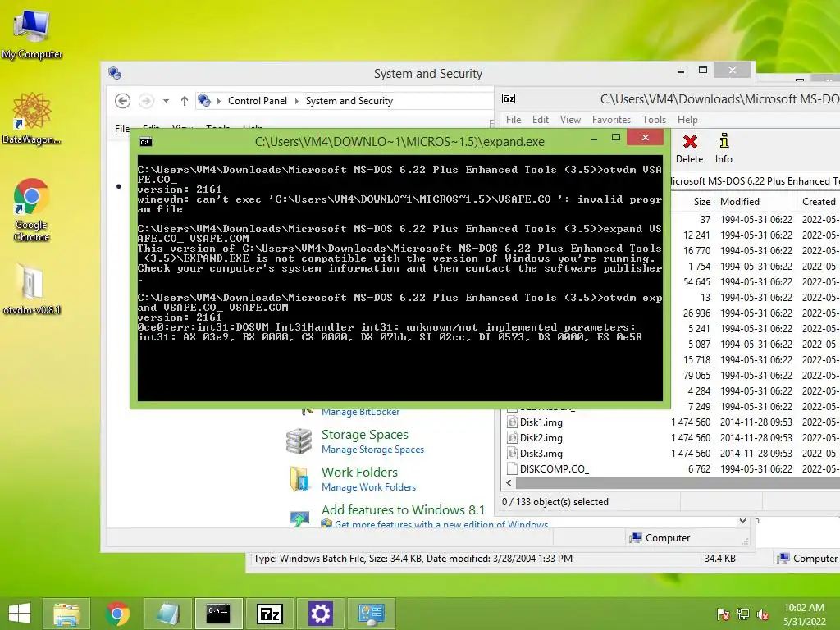The height and width of the screenshot is (630, 840).
Task: Sort 7-Zip list by Created column
Action: pos(818,202)
